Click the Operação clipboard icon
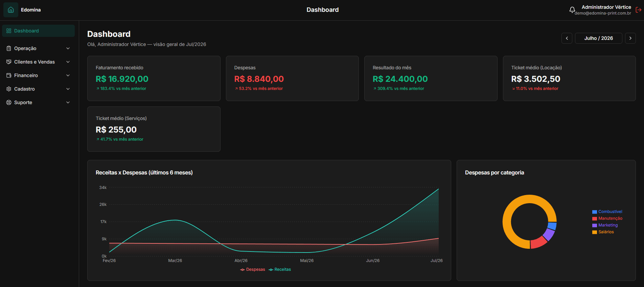The image size is (644, 287). [9, 48]
